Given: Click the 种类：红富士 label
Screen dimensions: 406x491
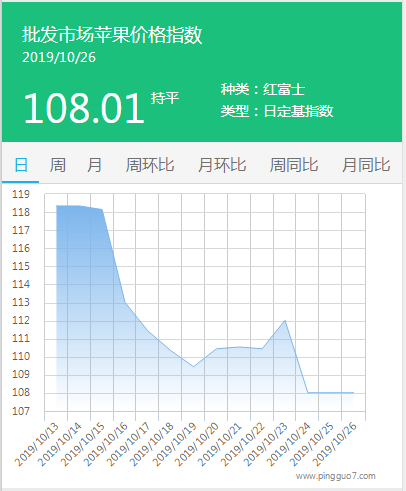Looking at the screenshot, I should [x=263, y=89].
